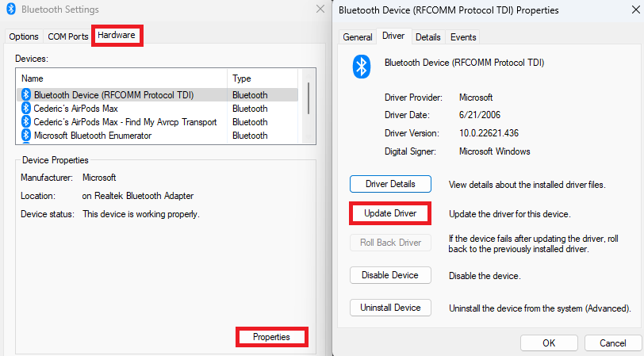Click Bluetooth icon next to Cedric's AirPods Max
Viewport: 644px width, 356px height.
[x=26, y=109]
